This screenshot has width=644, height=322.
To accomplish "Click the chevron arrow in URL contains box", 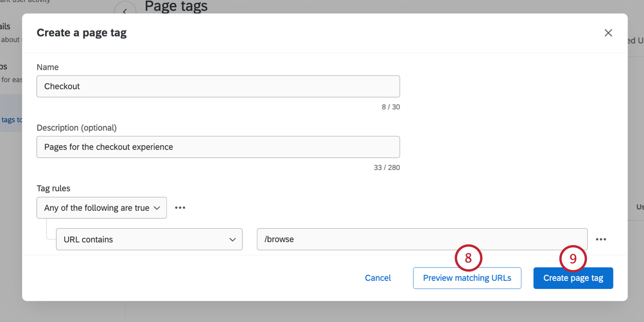I will (x=233, y=239).
